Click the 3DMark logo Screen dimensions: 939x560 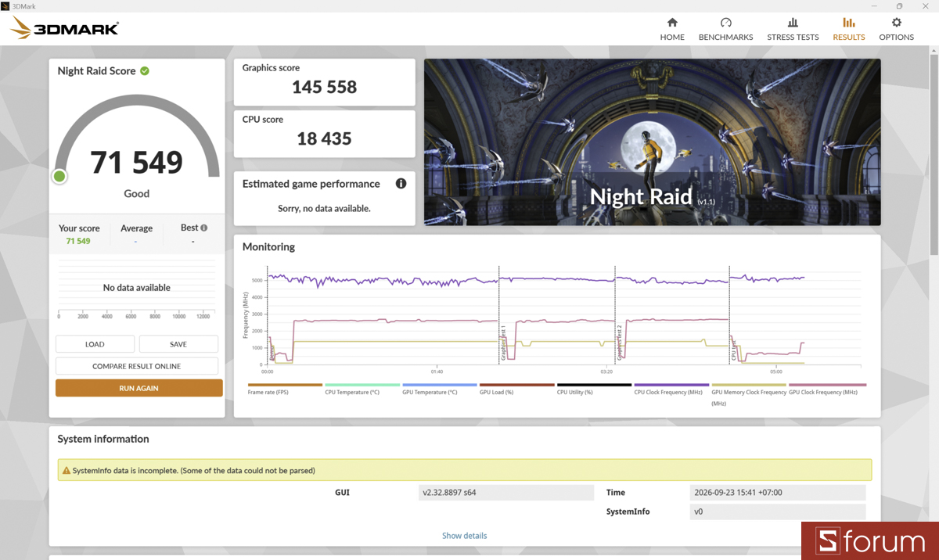tap(64, 29)
